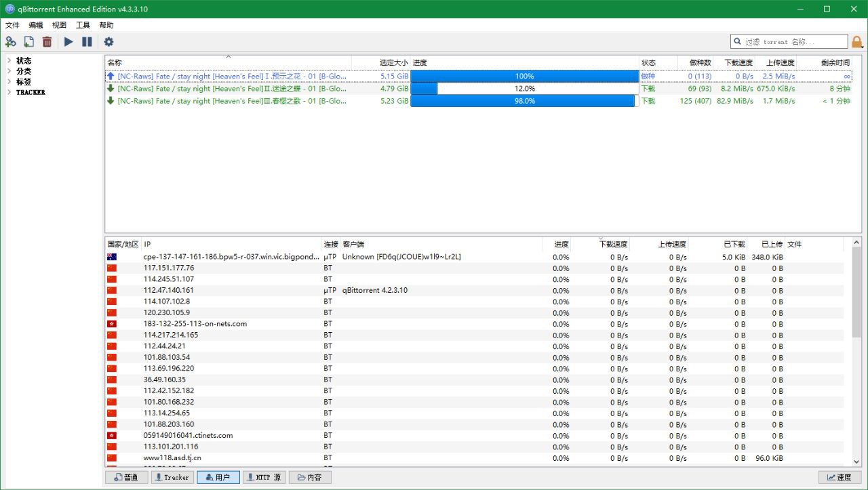868x490 pixels.
Task: Open the 文件 menu
Action: [12, 25]
